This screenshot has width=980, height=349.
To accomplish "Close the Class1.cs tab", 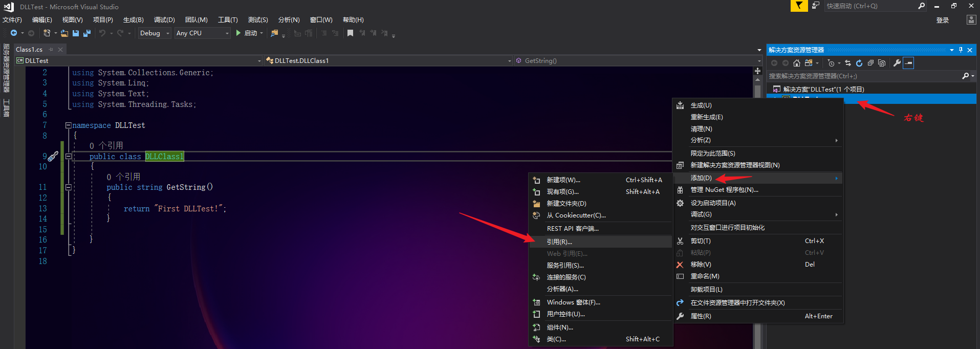I will tap(60, 50).
